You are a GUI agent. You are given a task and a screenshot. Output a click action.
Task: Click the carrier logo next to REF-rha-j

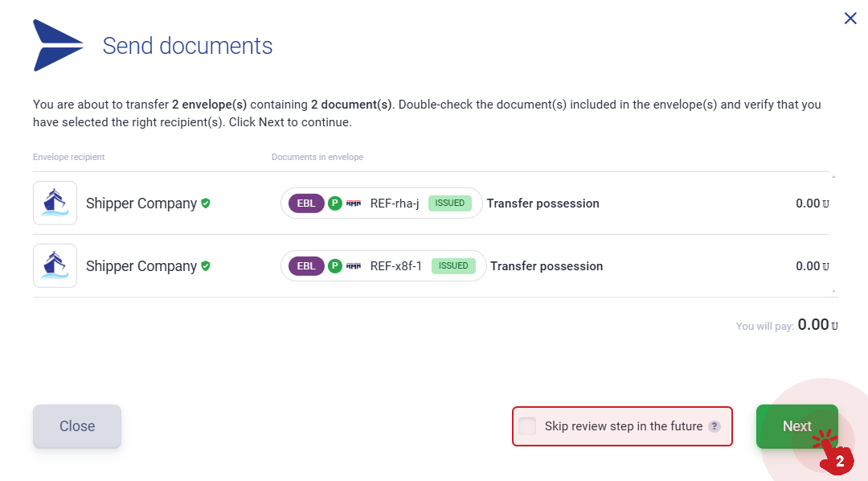coord(354,203)
